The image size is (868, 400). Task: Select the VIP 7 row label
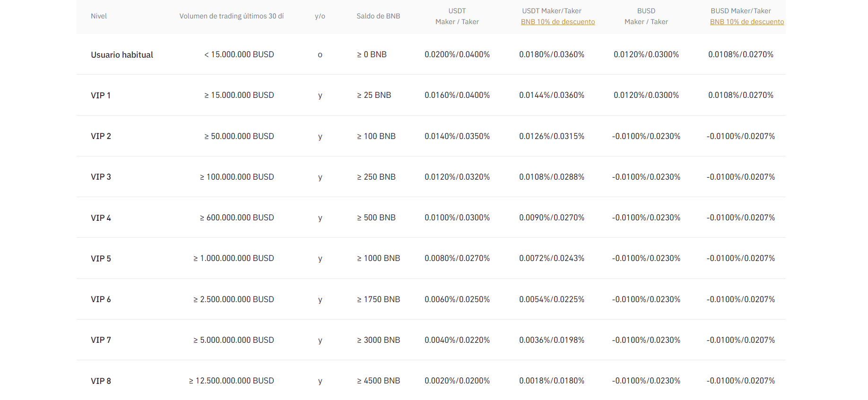tap(101, 340)
